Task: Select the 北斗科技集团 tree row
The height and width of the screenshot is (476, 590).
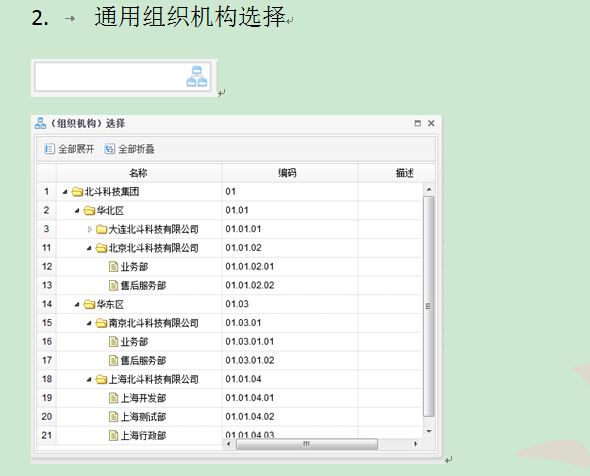Action: [x=112, y=192]
